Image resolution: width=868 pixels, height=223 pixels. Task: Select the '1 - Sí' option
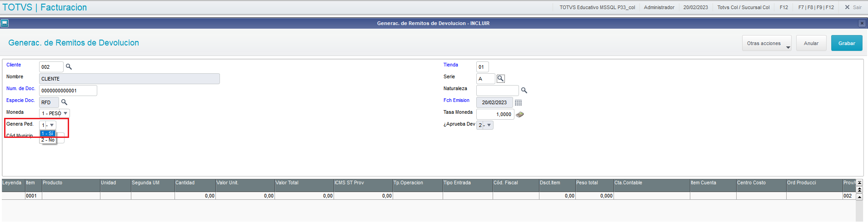coord(48,133)
